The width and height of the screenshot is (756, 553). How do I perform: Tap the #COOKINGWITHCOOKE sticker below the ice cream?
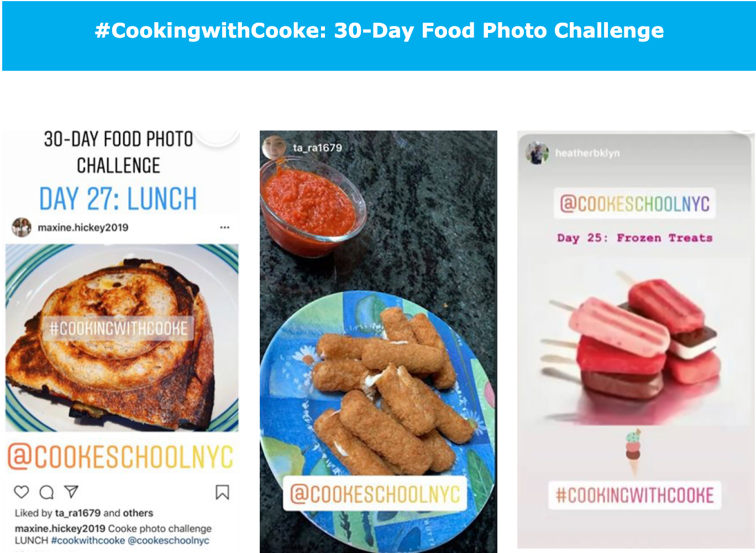pyautogui.click(x=634, y=495)
